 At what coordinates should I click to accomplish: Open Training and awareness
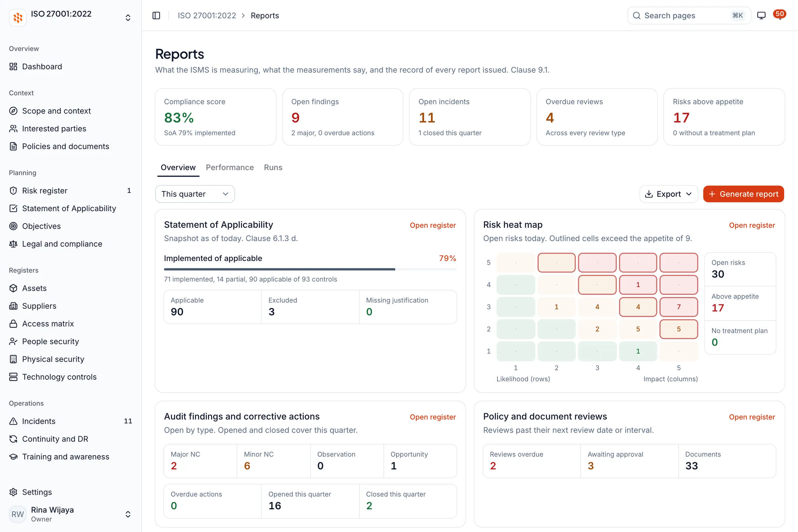[70, 457]
